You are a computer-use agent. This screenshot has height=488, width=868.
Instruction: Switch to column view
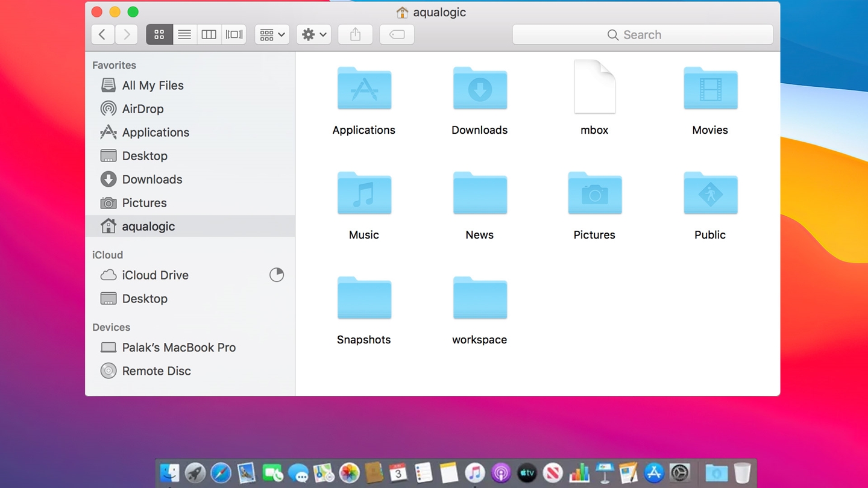pyautogui.click(x=209, y=34)
